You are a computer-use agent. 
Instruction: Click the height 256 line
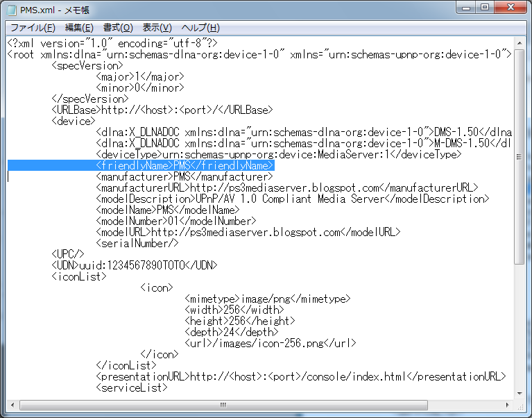point(240,321)
